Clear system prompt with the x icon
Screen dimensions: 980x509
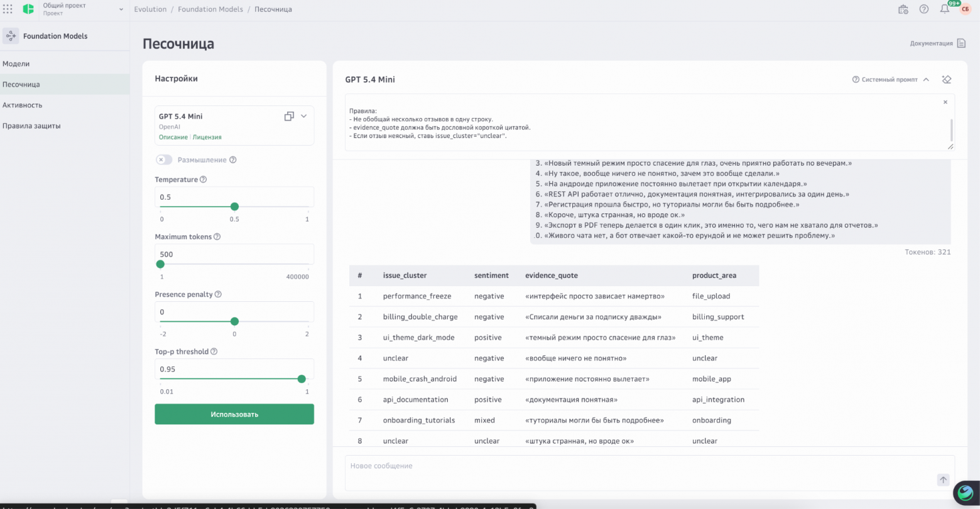(x=945, y=102)
